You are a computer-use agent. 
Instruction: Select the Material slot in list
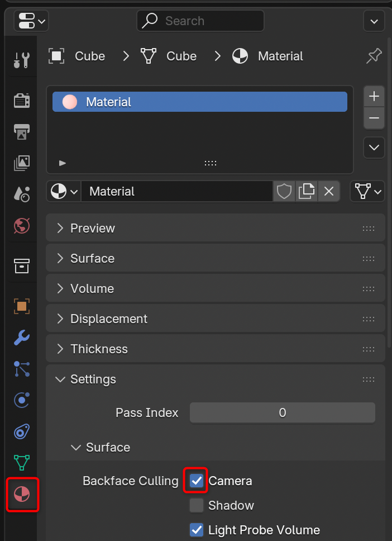199,102
